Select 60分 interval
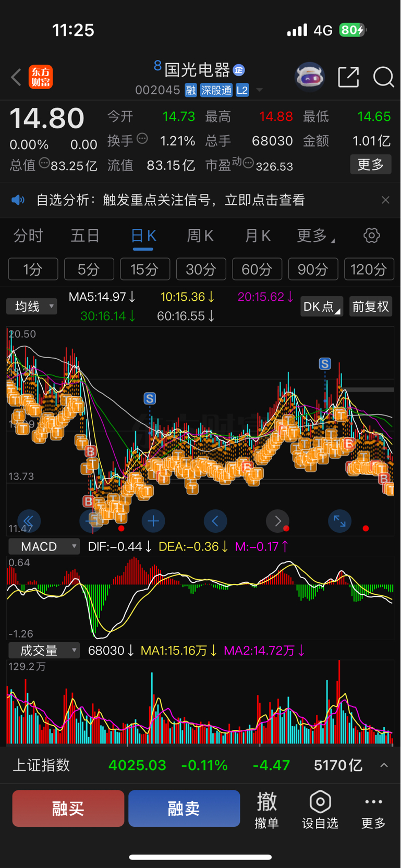The image size is (401, 868). point(257,269)
